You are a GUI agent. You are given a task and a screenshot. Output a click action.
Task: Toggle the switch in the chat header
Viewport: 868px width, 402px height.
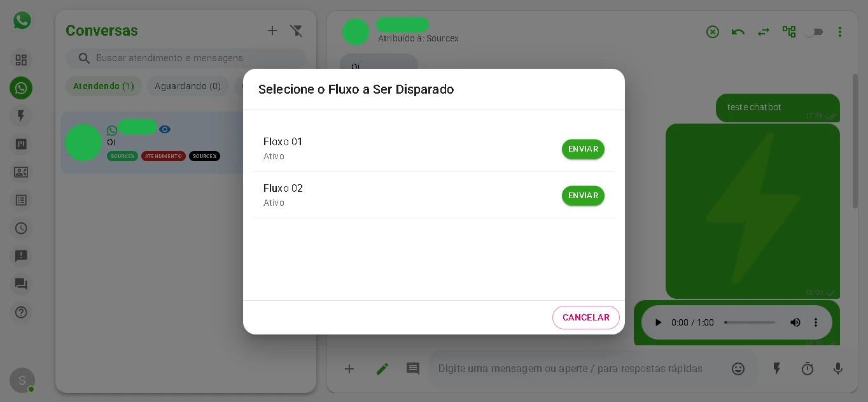pos(814,32)
